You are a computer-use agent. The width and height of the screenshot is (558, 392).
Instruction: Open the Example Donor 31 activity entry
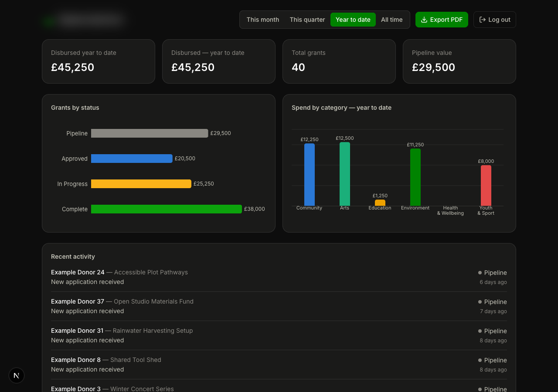pyautogui.click(x=279, y=335)
